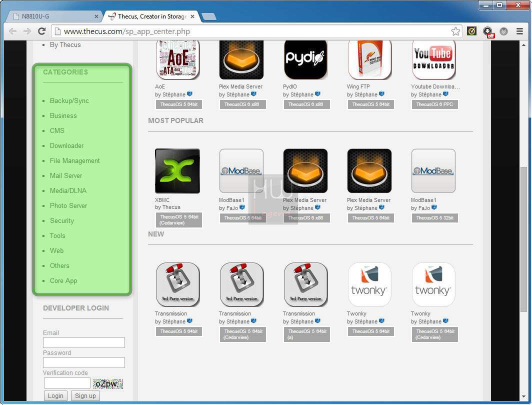Open Most Popular Plex icon for ThecusOS 6 x86
The width and height of the screenshot is (532, 405).
tap(305, 171)
